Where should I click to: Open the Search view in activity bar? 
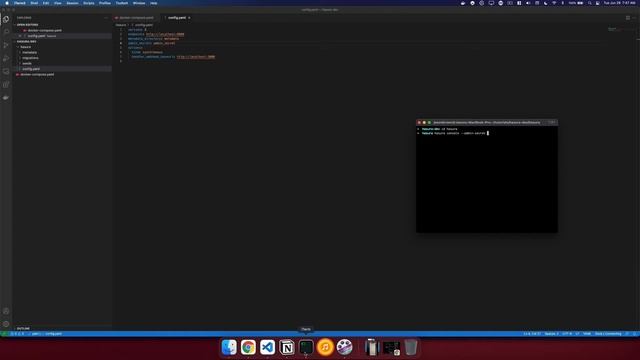coord(6,32)
